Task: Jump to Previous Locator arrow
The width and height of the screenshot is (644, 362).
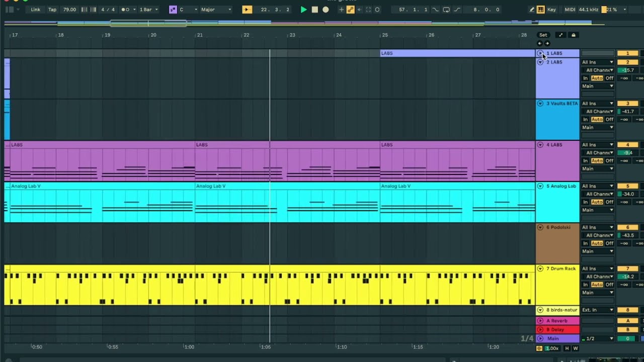Action: pos(540,43)
